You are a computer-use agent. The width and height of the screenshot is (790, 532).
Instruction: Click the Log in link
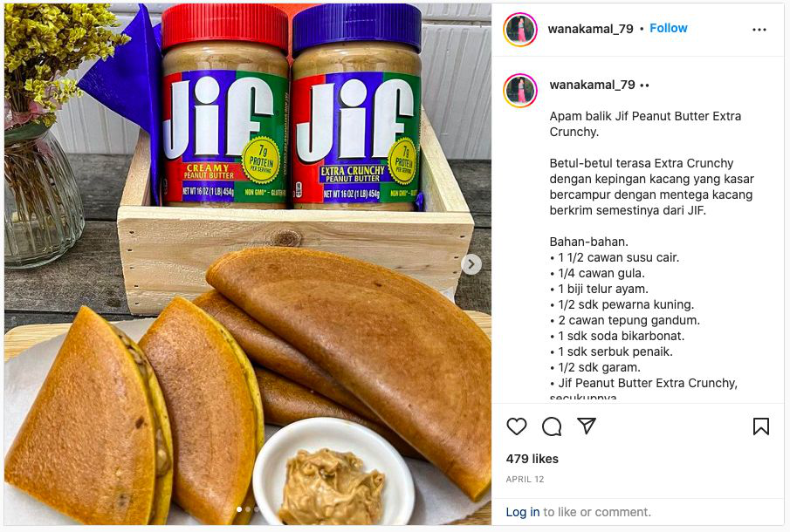tap(523, 512)
